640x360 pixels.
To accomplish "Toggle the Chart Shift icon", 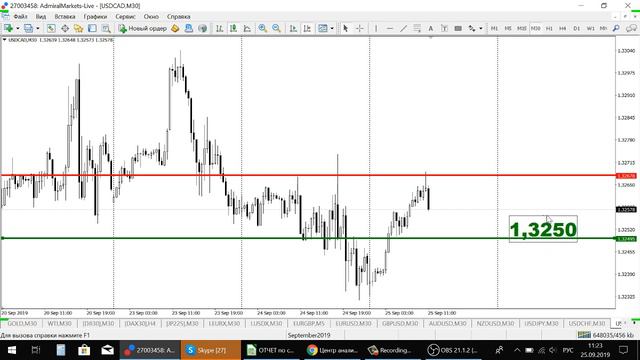I will coord(307,28).
